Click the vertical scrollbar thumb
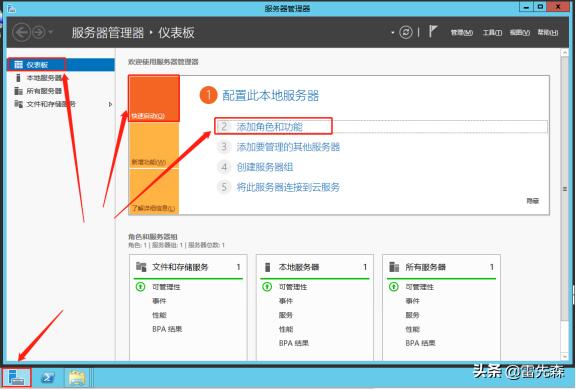 pos(565,189)
